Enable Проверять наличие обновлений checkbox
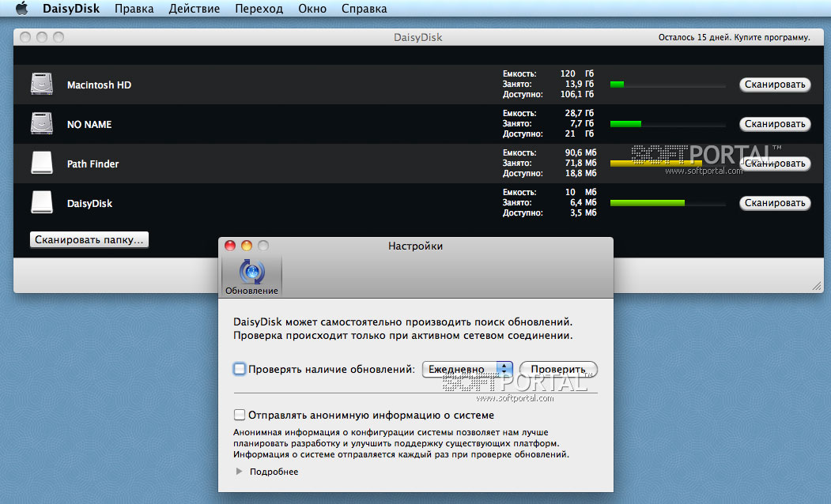Image resolution: width=831 pixels, height=504 pixels. pos(240,369)
